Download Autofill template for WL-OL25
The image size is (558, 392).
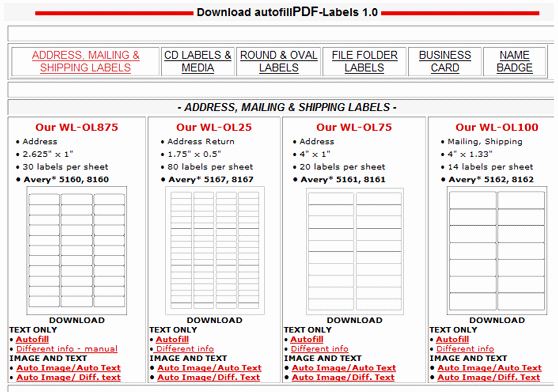pyautogui.click(x=172, y=339)
